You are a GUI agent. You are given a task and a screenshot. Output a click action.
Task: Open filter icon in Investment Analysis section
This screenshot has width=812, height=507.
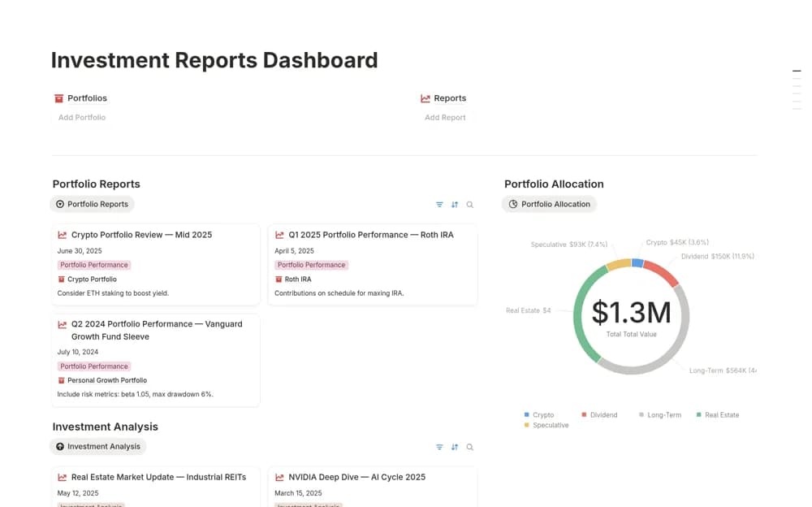point(439,447)
